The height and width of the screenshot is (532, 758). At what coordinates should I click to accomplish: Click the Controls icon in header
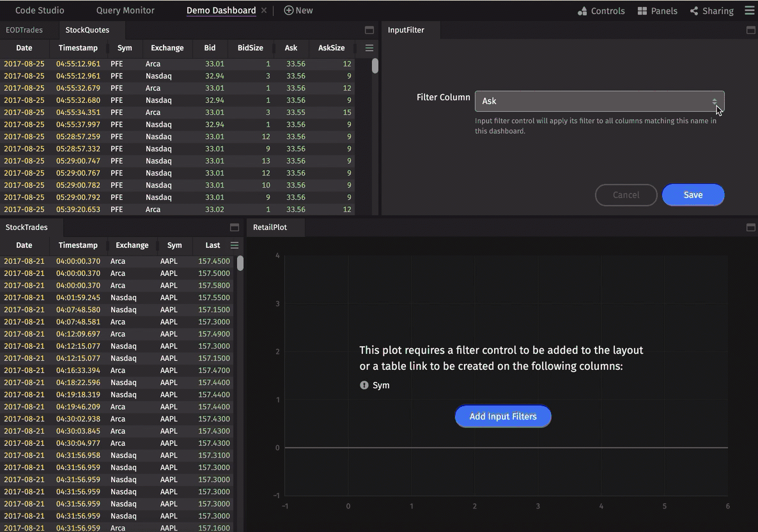(x=582, y=11)
